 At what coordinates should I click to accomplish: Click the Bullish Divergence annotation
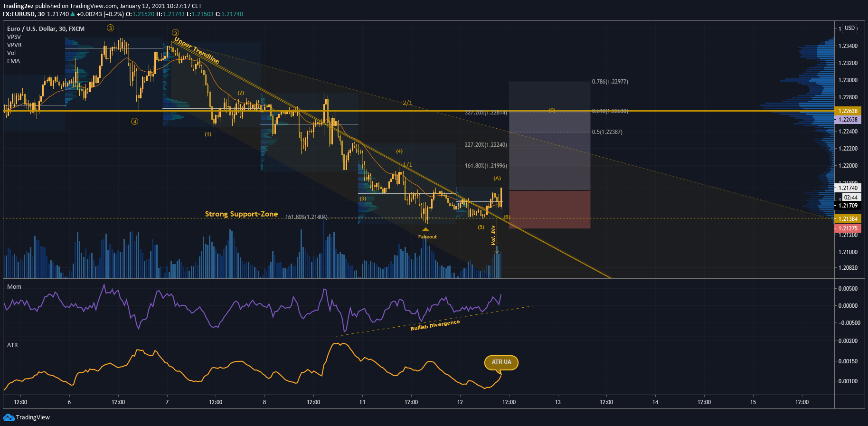coord(435,325)
